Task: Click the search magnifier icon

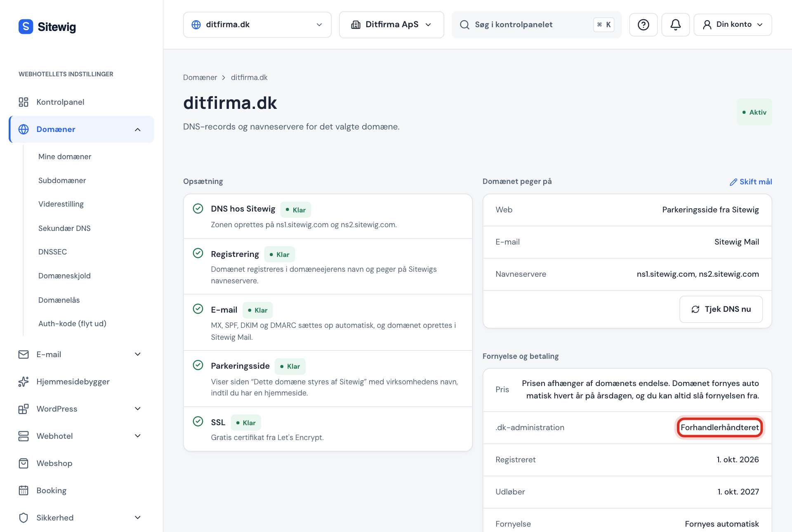Action: coord(464,25)
